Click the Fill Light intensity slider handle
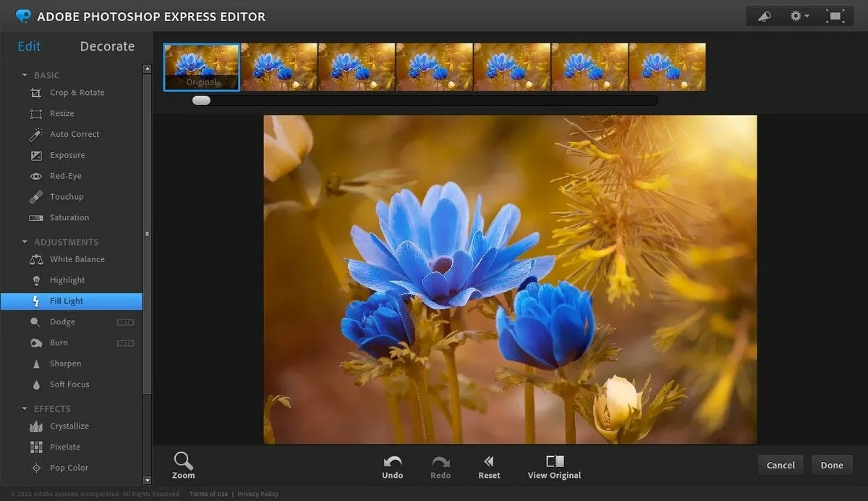 201,101
